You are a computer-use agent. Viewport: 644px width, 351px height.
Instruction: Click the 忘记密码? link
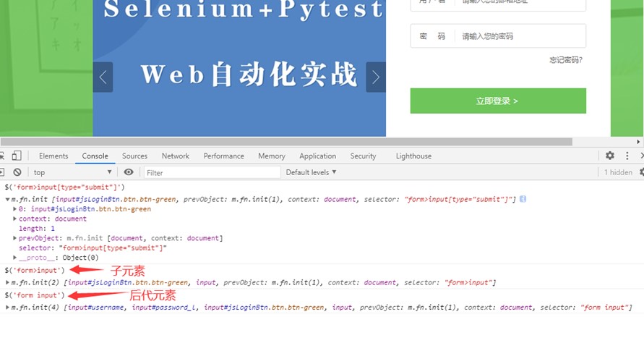click(x=566, y=60)
